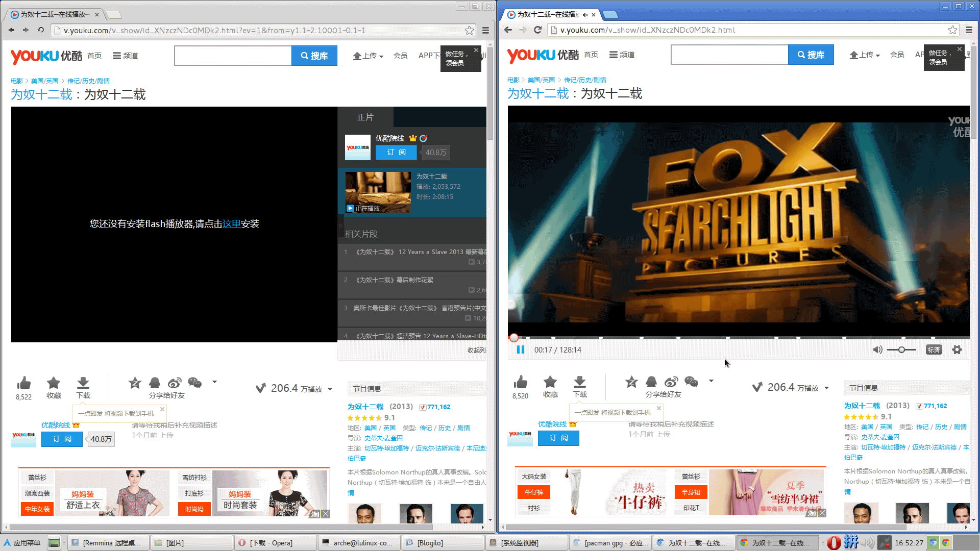Share via bell icon in right window
This screenshot has height=551, width=980.
(x=651, y=382)
